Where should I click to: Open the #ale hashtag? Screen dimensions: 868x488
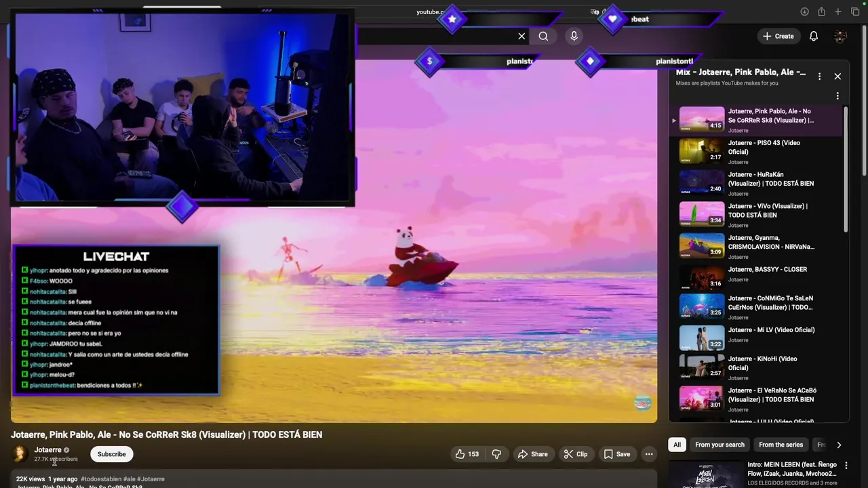129,479
